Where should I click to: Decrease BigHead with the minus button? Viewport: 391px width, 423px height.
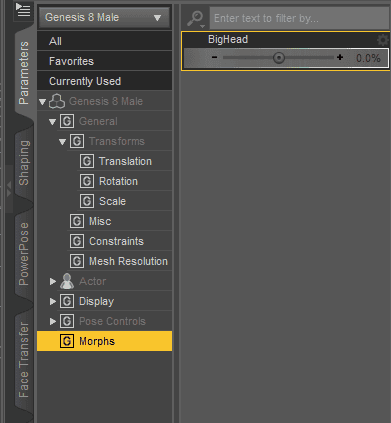(215, 58)
